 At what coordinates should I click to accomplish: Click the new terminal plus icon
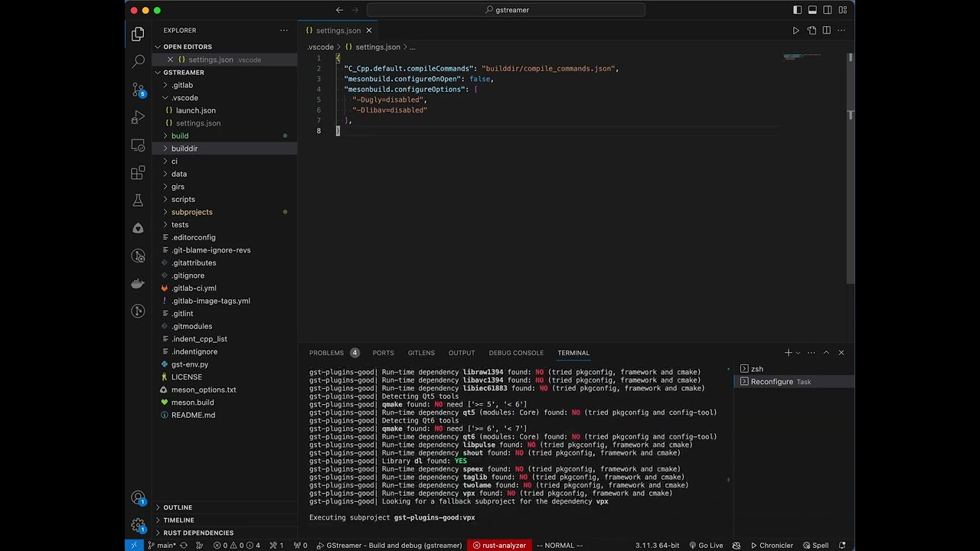pos(788,353)
